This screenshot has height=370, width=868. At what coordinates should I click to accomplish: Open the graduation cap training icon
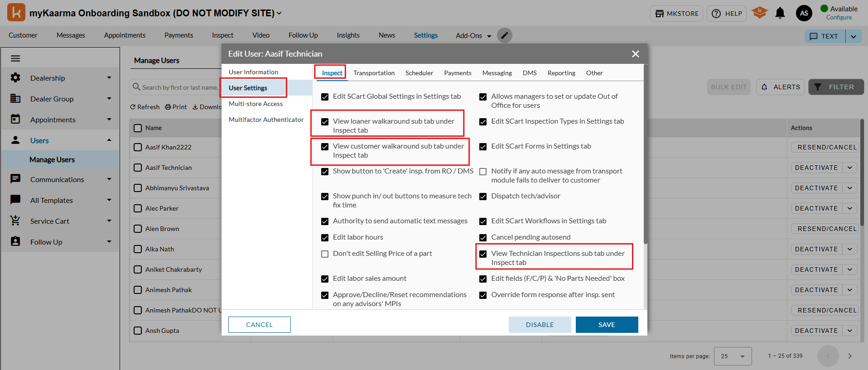coord(760,13)
